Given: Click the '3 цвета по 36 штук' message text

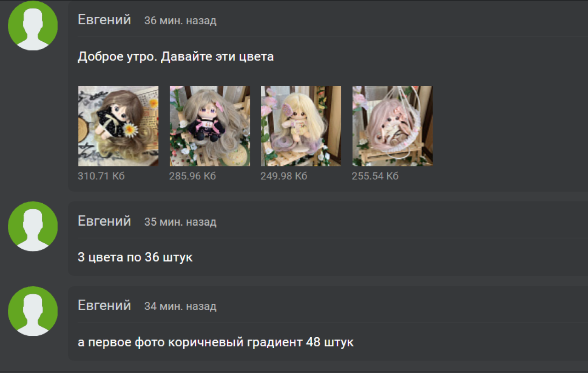Looking at the screenshot, I should 135,257.
